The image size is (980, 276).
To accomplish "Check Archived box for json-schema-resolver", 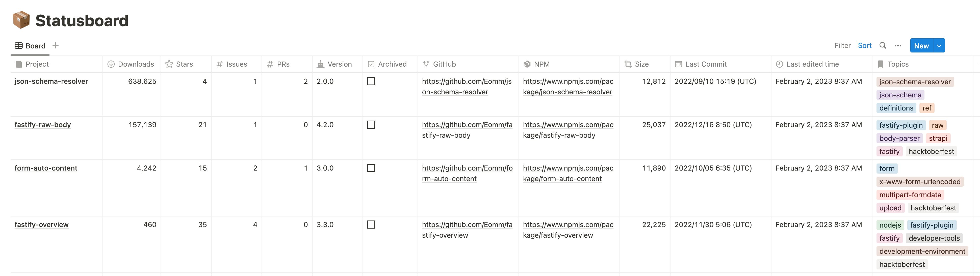I will pyautogui.click(x=371, y=81).
